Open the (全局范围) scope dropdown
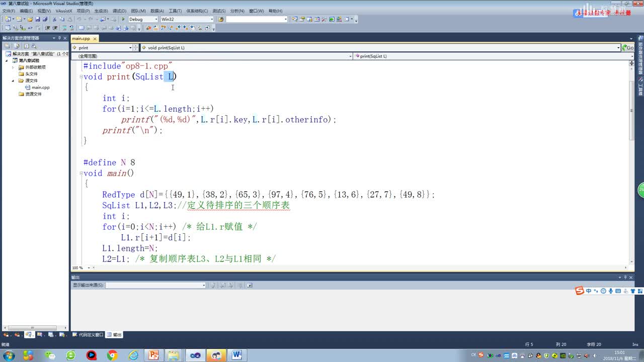 211,56
